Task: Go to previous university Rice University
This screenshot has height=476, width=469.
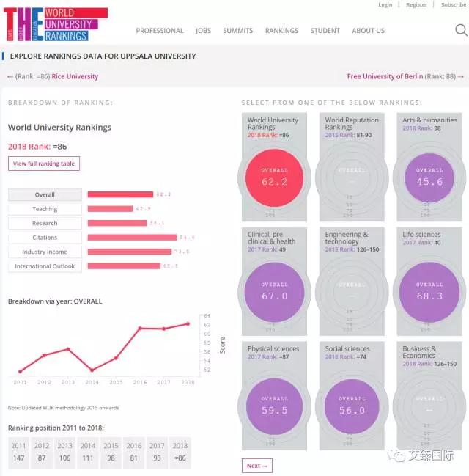Action: (x=74, y=76)
